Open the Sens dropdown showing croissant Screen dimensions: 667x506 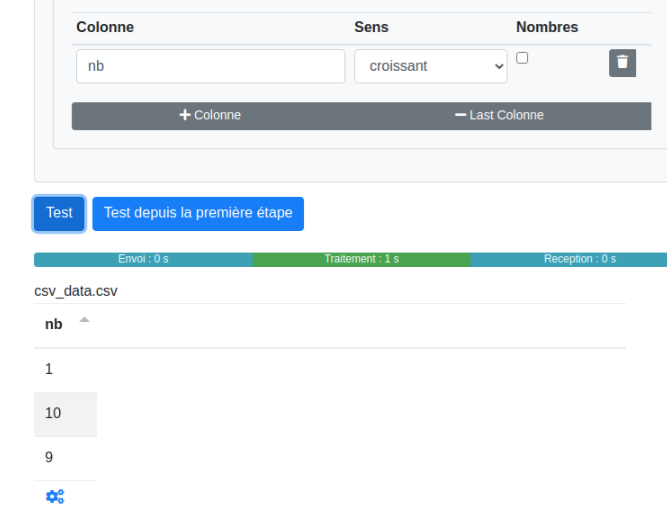tap(431, 67)
